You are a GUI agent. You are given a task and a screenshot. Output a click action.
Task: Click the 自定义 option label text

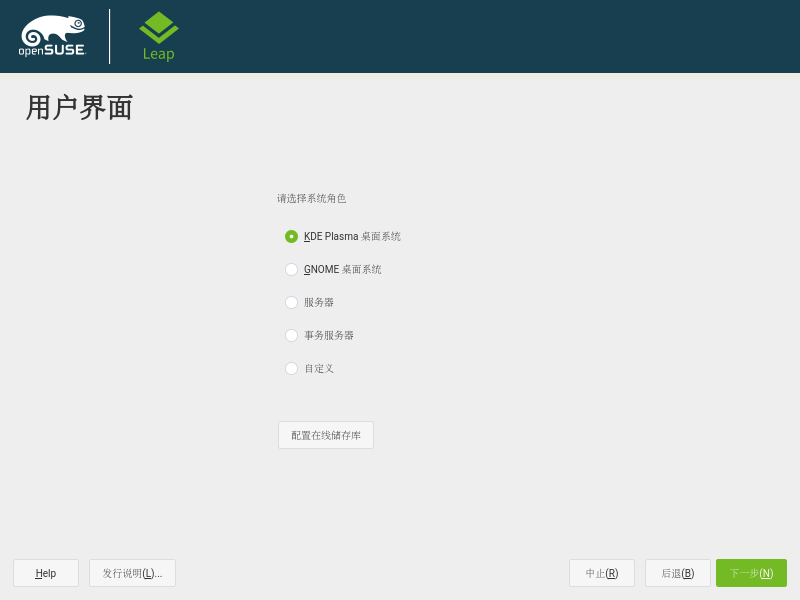[319, 369]
